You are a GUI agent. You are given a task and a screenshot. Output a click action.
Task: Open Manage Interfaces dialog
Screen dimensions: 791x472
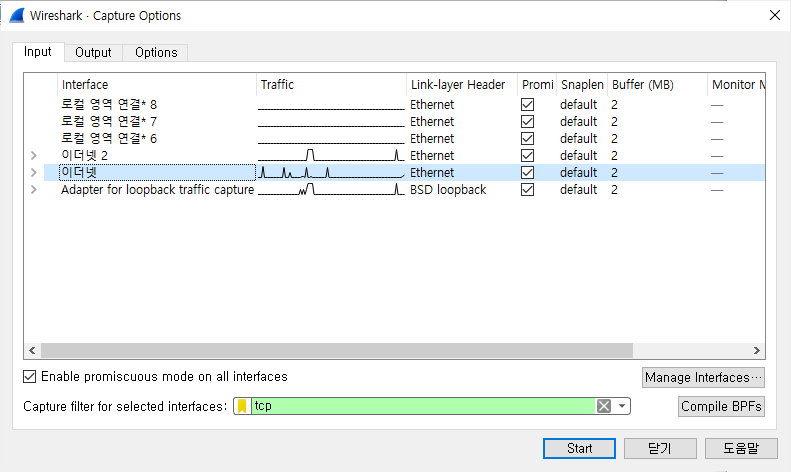(x=703, y=377)
